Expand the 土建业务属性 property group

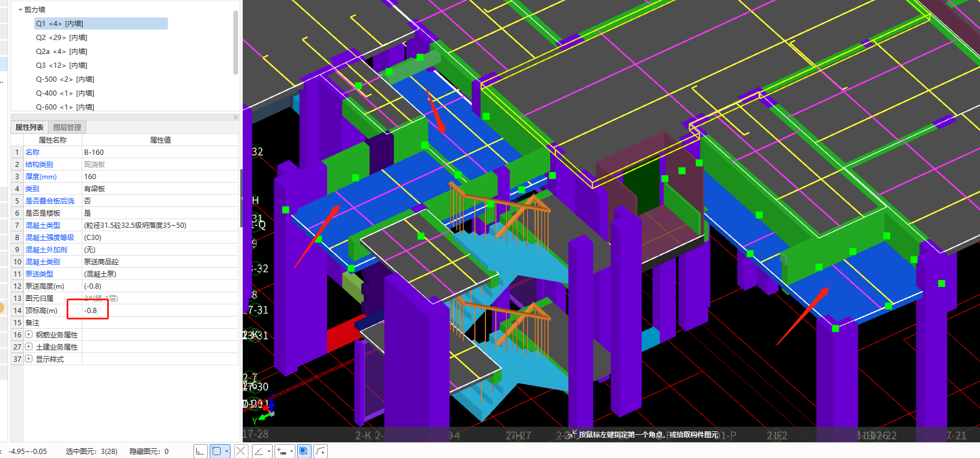click(x=28, y=347)
